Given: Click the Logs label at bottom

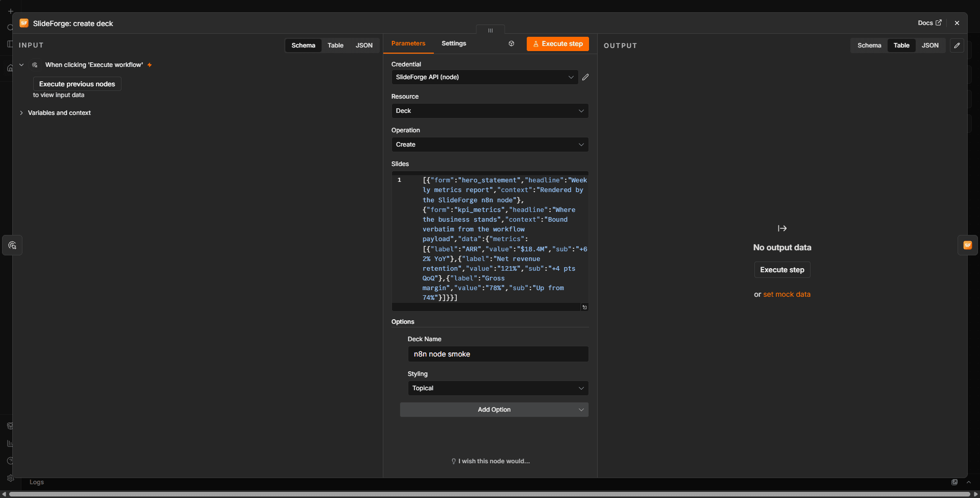Looking at the screenshot, I should (37, 482).
